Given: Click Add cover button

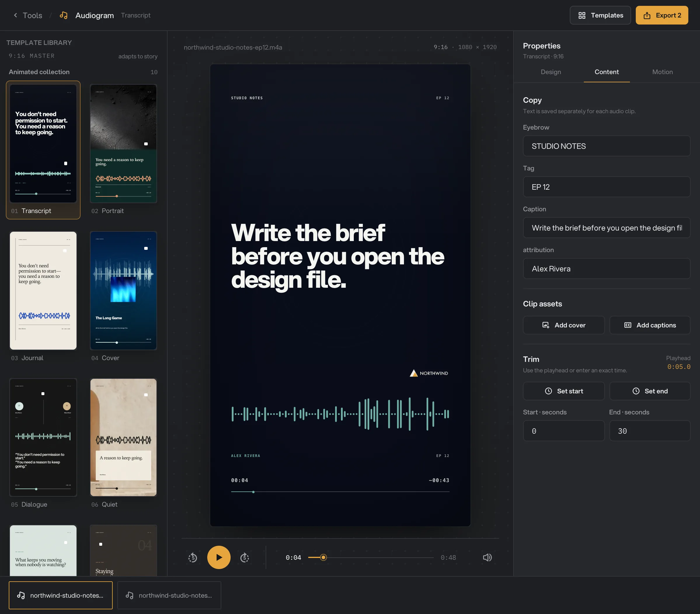Looking at the screenshot, I should pos(564,325).
